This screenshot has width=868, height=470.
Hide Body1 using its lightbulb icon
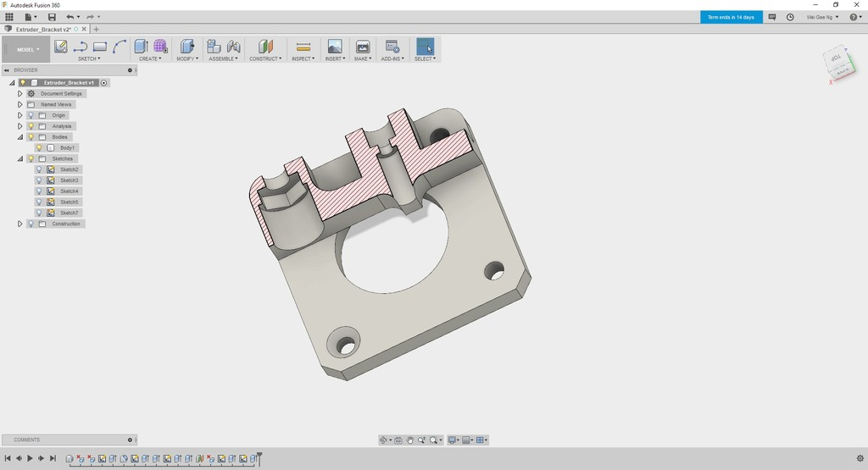point(39,148)
